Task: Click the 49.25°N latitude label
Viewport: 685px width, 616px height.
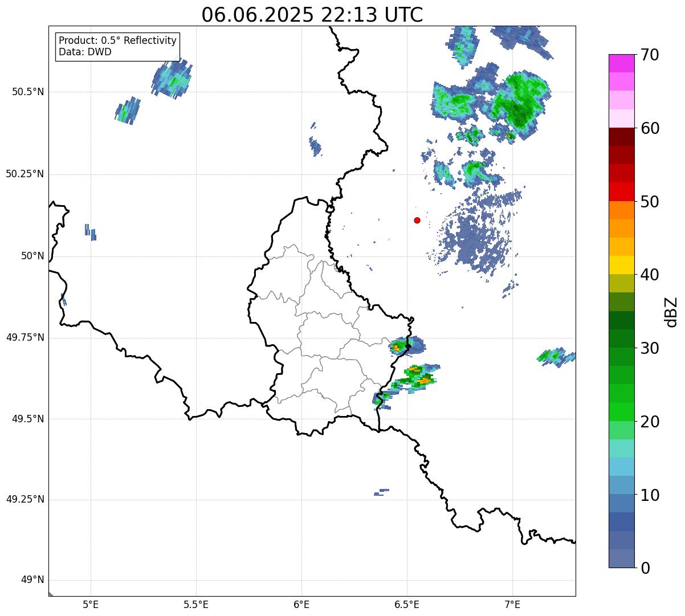Action: (x=25, y=500)
